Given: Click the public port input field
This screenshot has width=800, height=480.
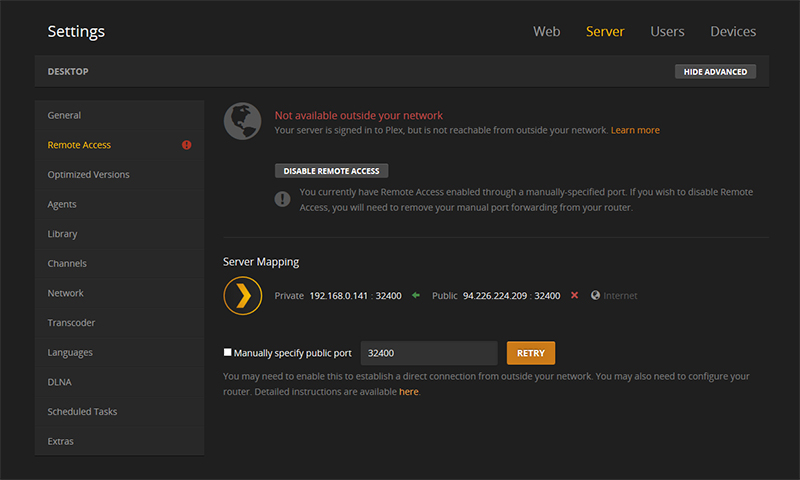Looking at the screenshot, I should [x=429, y=353].
